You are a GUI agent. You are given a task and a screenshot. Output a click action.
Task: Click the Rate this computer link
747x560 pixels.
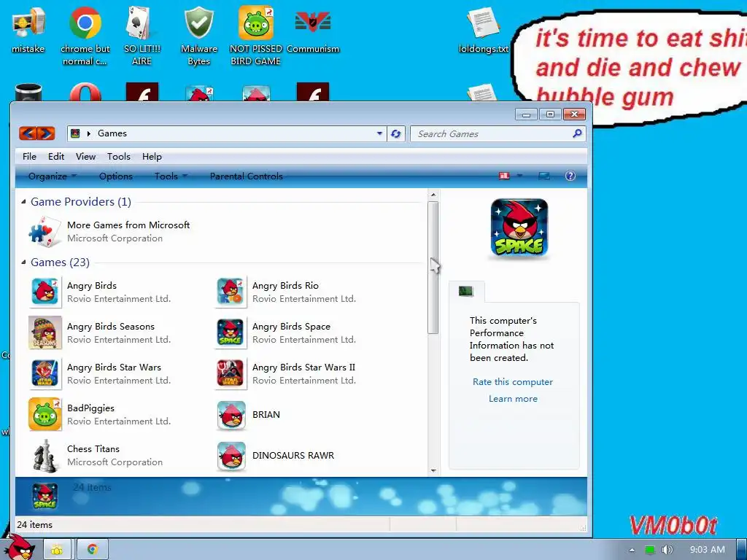(x=513, y=382)
